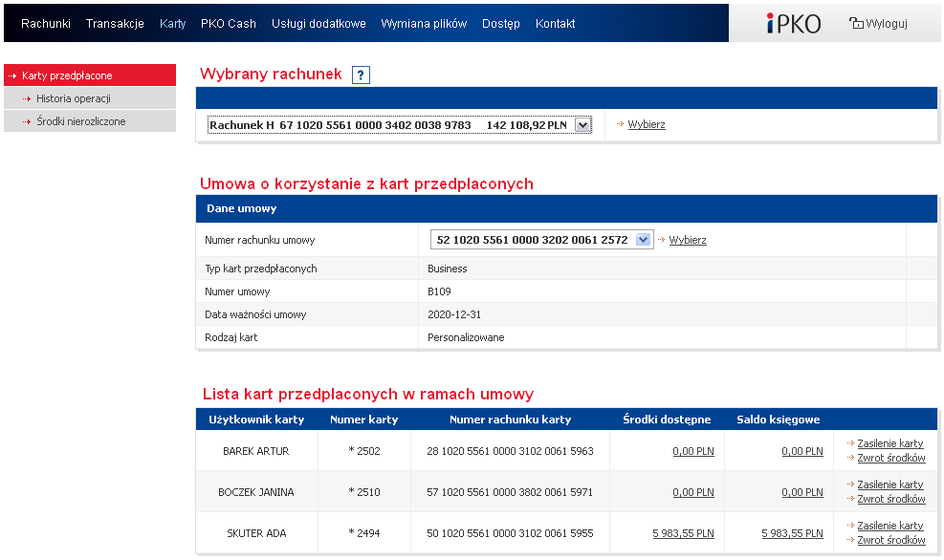
Task: Click the Środki dostępne column header
Action: (x=667, y=420)
